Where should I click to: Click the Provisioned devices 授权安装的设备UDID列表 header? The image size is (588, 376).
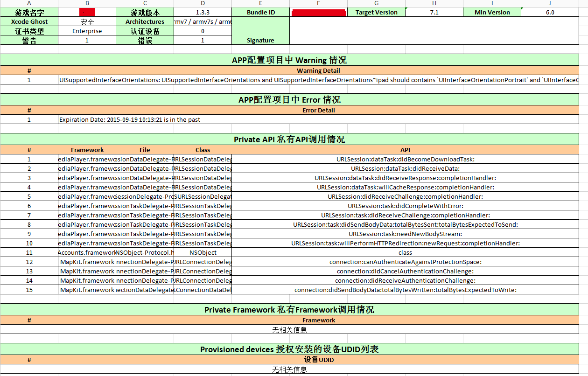tap(289, 349)
